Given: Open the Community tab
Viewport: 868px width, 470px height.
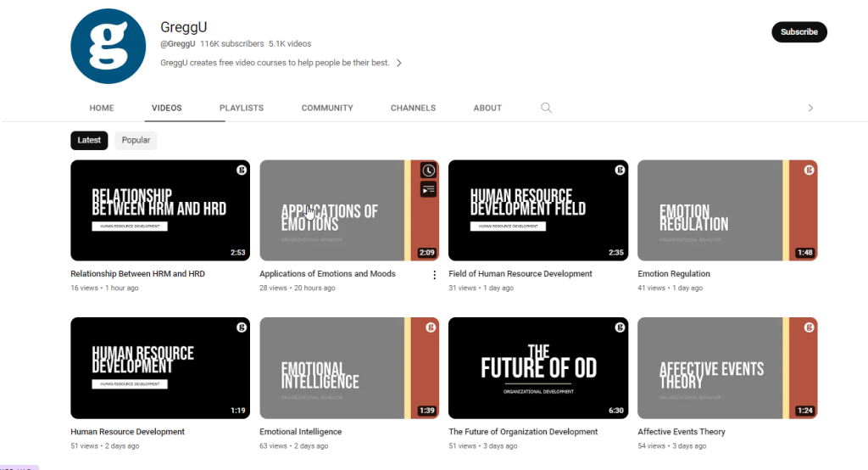Looking at the screenshot, I should 327,108.
